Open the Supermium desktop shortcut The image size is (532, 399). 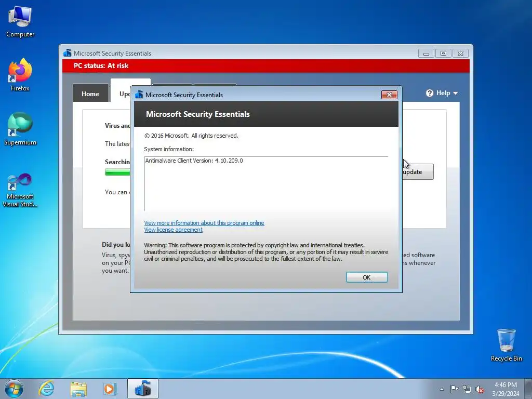click(20, 129)
